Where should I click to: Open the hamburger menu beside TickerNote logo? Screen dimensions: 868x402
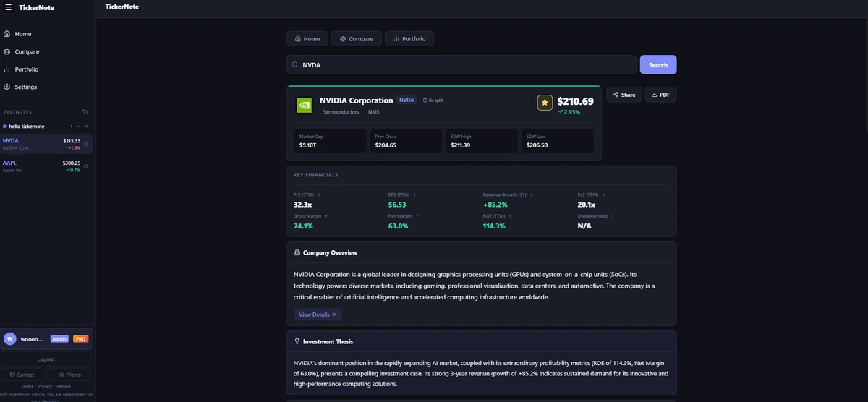(9, 7)
